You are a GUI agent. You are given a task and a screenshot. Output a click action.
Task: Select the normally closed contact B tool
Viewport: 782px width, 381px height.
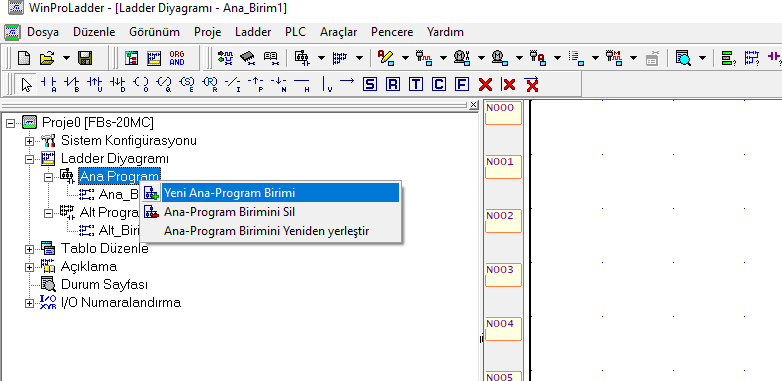[71, 84]
